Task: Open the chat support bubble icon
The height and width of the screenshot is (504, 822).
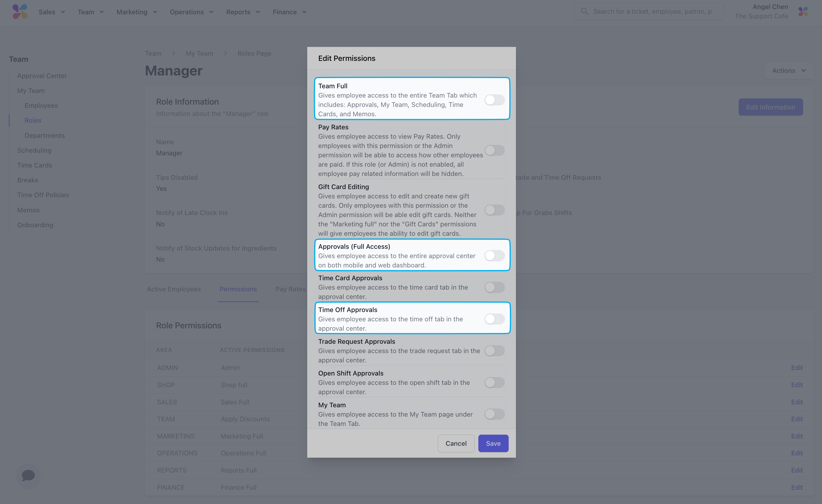Action: coord(28,476)
